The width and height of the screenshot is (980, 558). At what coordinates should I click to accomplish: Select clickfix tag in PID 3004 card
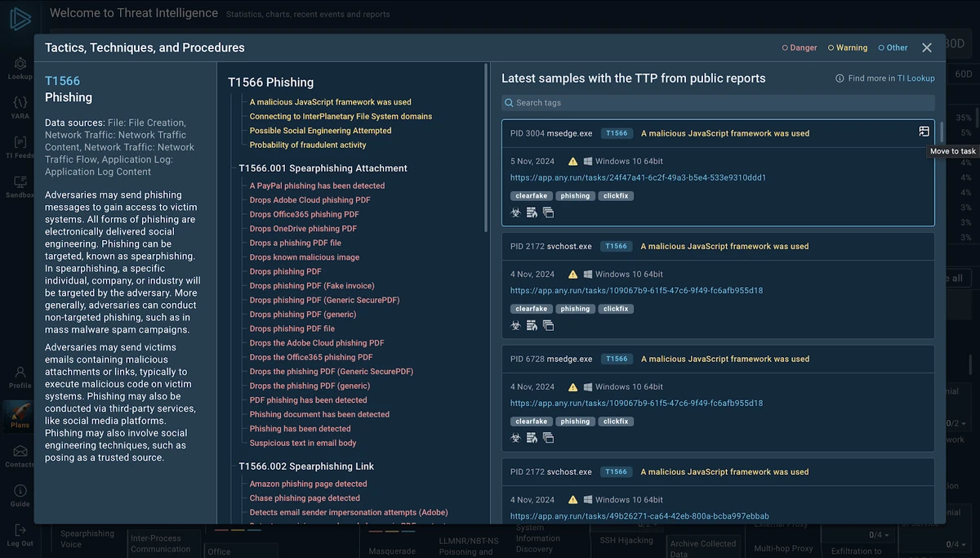[616, 196]
